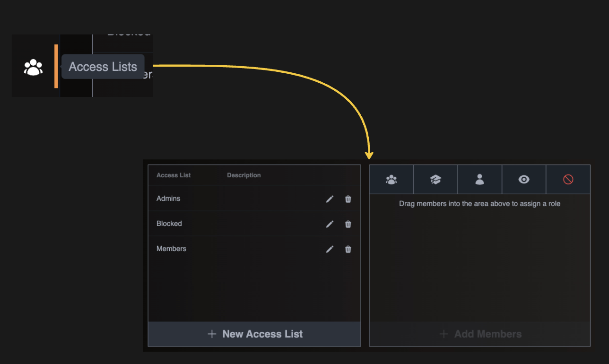Select the graduation cap role tab
Viewport: 609px width, 364px height.
435,180
